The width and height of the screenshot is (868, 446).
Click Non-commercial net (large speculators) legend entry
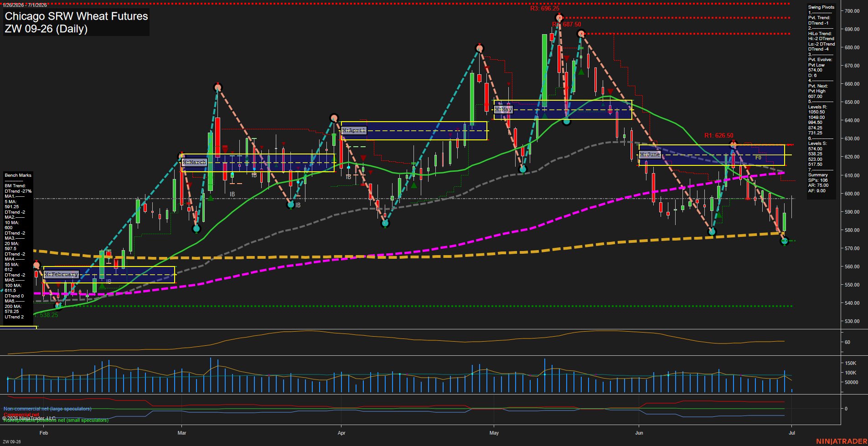pyautogui.click(x=47, y=409)
